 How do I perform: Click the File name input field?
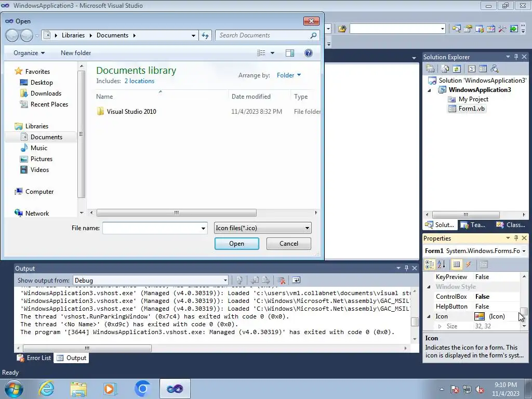click(151, 228)
